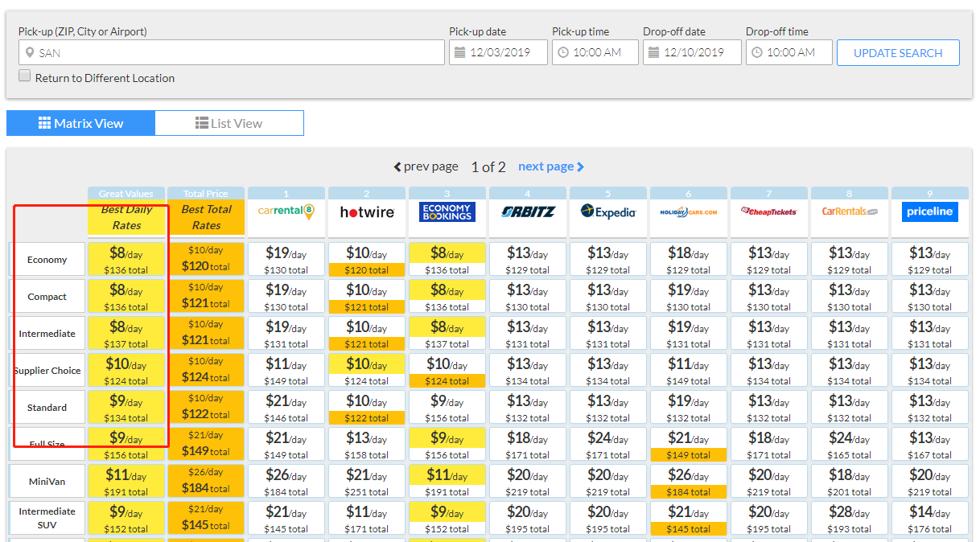Switch to Matrix View tab
The width and height of the screenshot is (980, 542).
[x=80, y=123]
